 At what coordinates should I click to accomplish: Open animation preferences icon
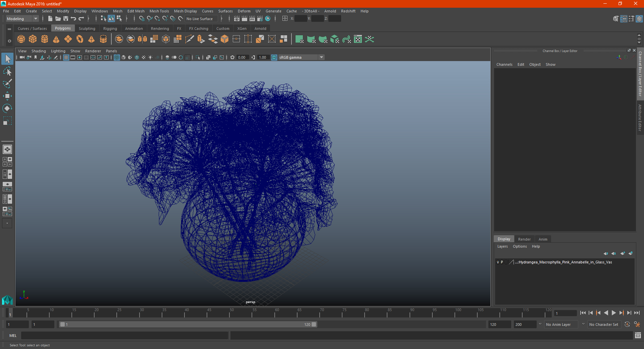[637, 325]
